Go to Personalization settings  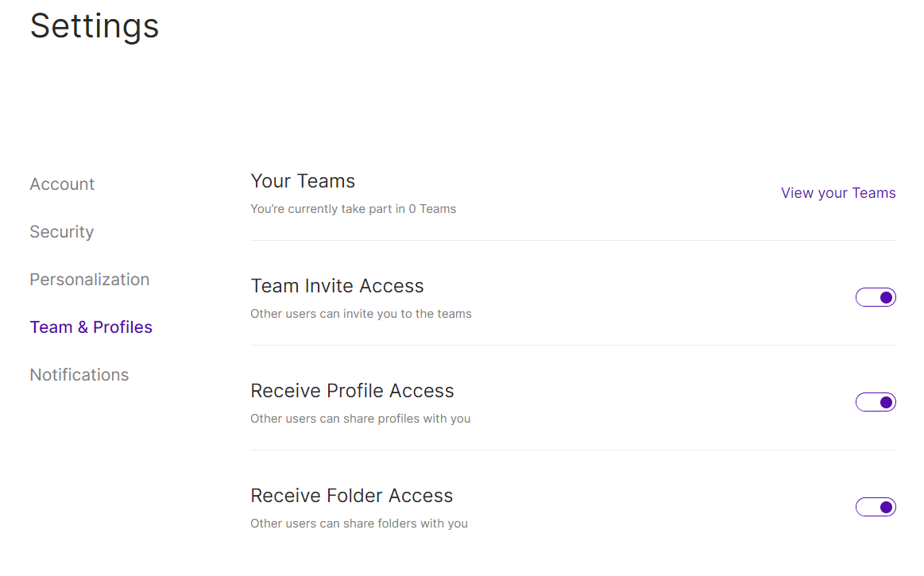coord(90,280)
